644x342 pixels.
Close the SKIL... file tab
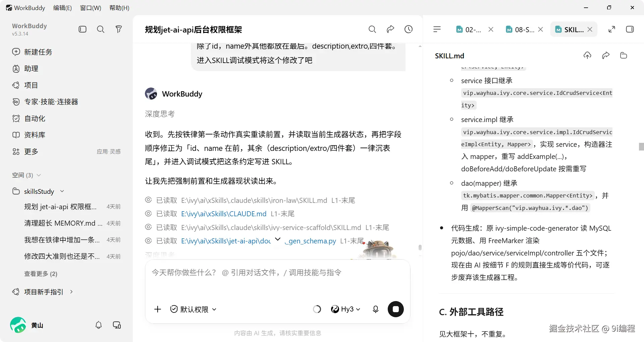590,30
